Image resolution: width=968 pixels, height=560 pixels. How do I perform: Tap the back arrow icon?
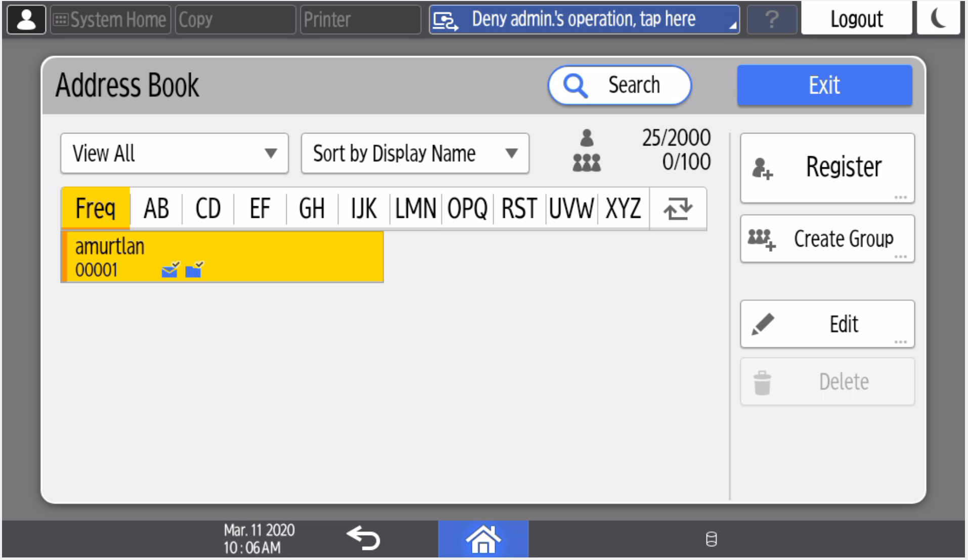coord(363,538)
